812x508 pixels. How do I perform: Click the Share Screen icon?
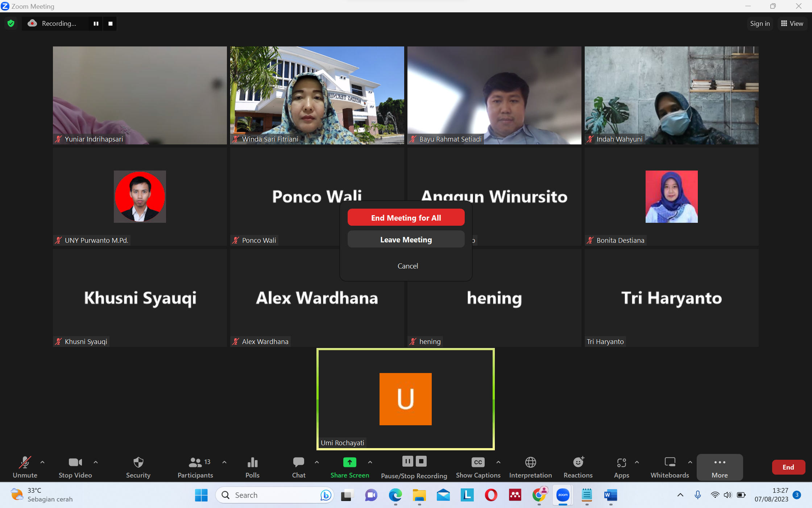(x=349, y=463)
